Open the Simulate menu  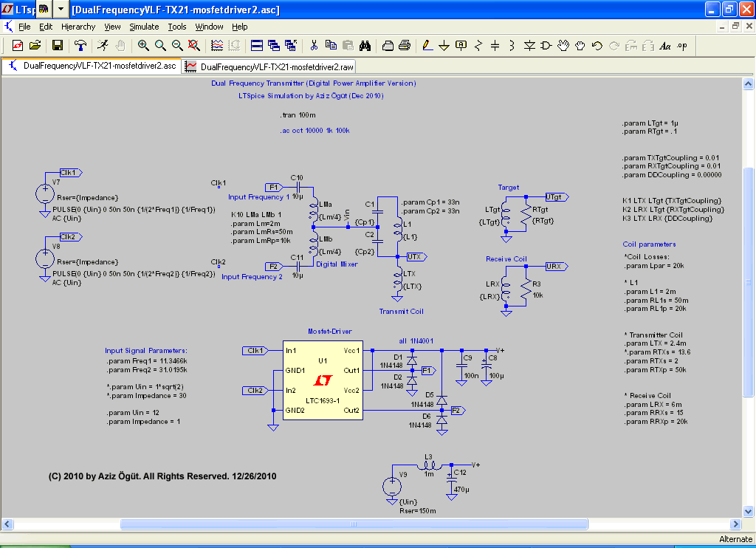click(144, 27)
